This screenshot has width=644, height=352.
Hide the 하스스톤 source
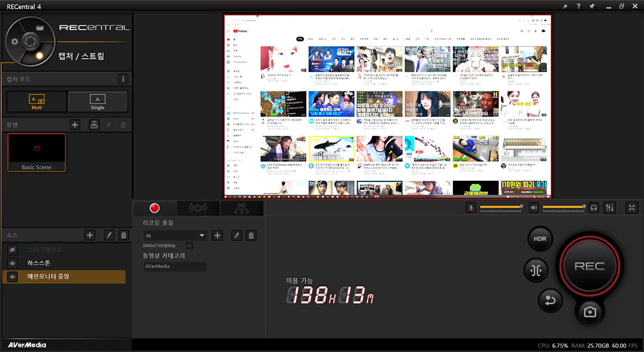tap(12, 263)
